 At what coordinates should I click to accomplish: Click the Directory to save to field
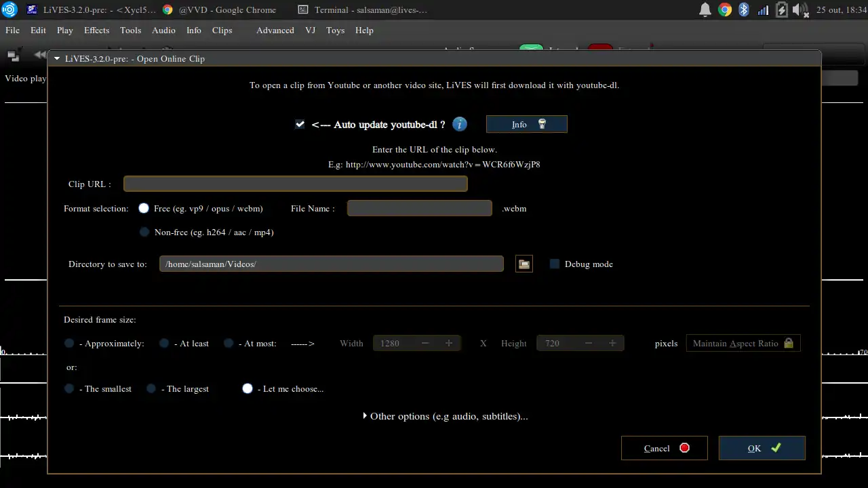332,264
